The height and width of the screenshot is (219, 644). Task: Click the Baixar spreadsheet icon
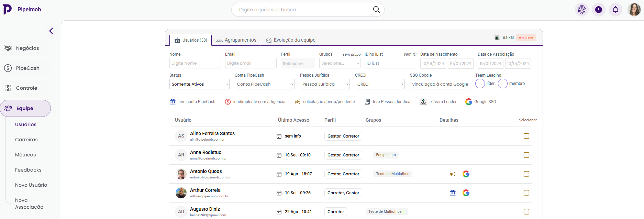pyautogui.click(x=497, y=37)
